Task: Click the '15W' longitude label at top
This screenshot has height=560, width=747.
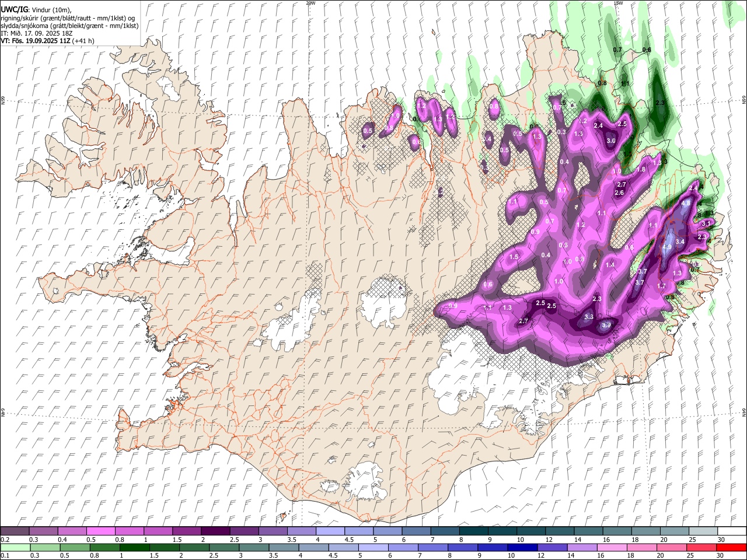Action: pyautogui.click(x=618, y=3)
